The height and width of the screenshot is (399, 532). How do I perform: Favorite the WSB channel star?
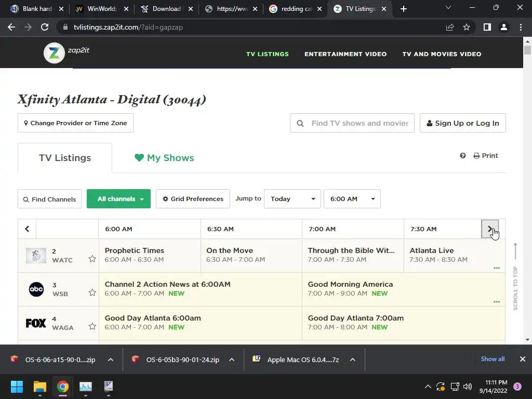(92, 292)
